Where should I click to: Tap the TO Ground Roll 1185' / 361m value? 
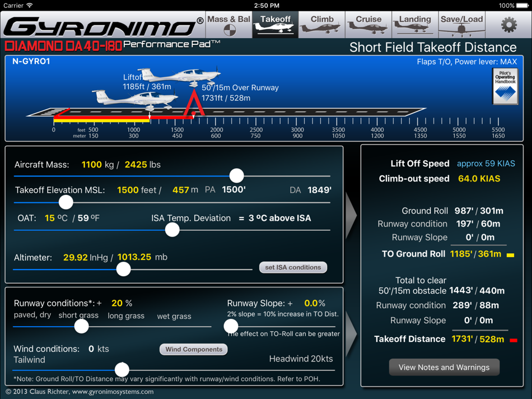[475, 254]
